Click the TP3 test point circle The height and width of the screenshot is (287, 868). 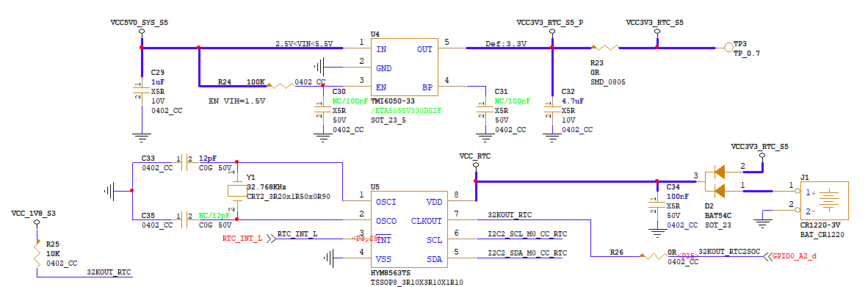[728, 48]
